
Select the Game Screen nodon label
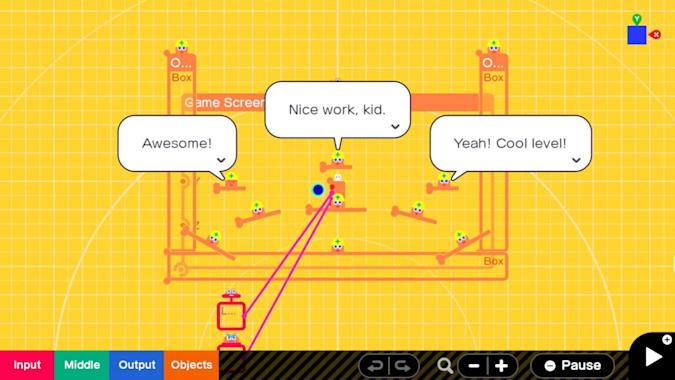pyautogui.click(x=224, y=102)
